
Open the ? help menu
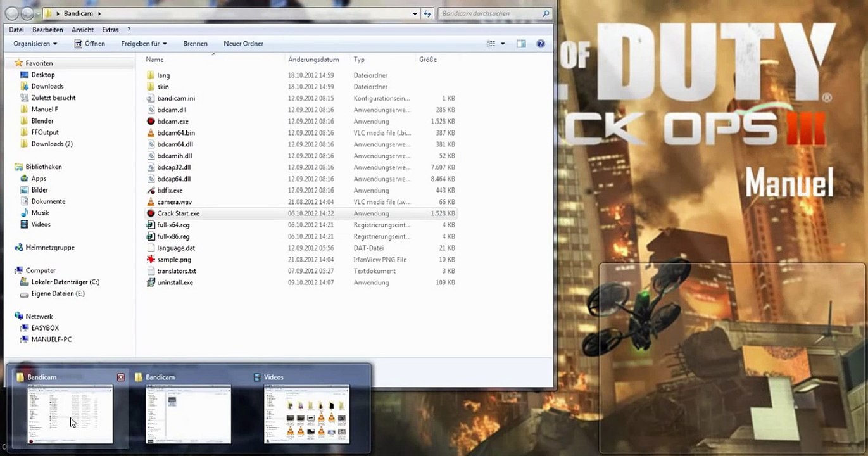coord(129,30)
